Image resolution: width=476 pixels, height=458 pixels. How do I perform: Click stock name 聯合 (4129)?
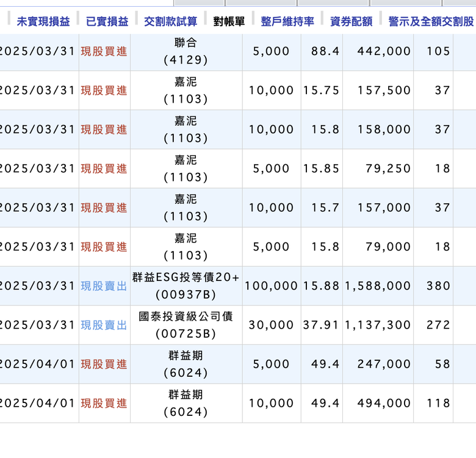(x=186, y=51)
